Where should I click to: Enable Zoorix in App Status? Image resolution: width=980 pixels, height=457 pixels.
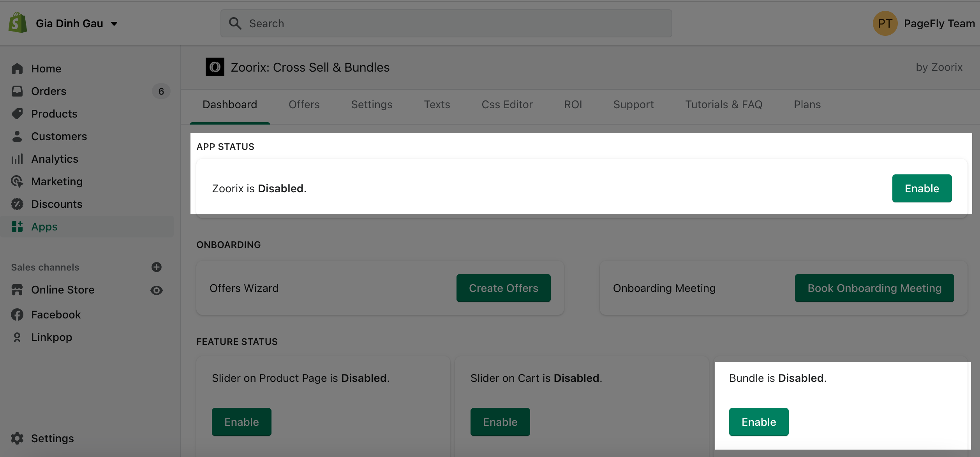point(922,188)
